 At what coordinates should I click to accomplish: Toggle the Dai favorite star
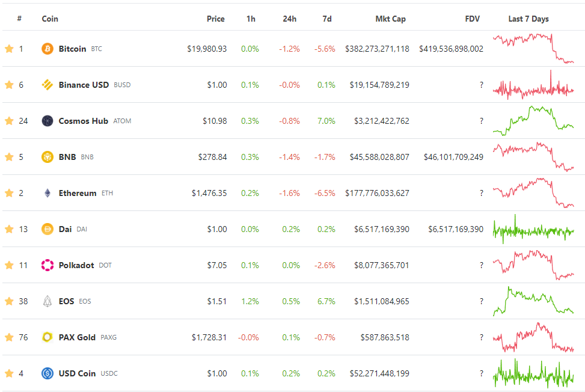pyautogui.click(x=10, y=229)
